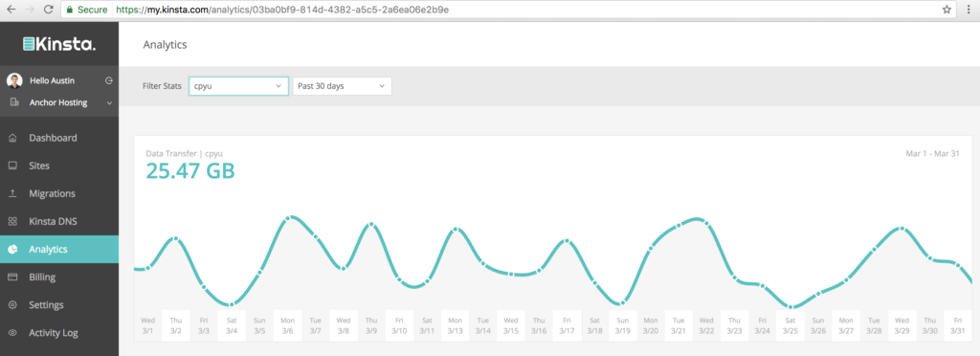Click the chart data point for Thu 3/9
Image resolution: width=980 pixels, height=356 pixels.
pyautogui.click(x=371, y=224)
